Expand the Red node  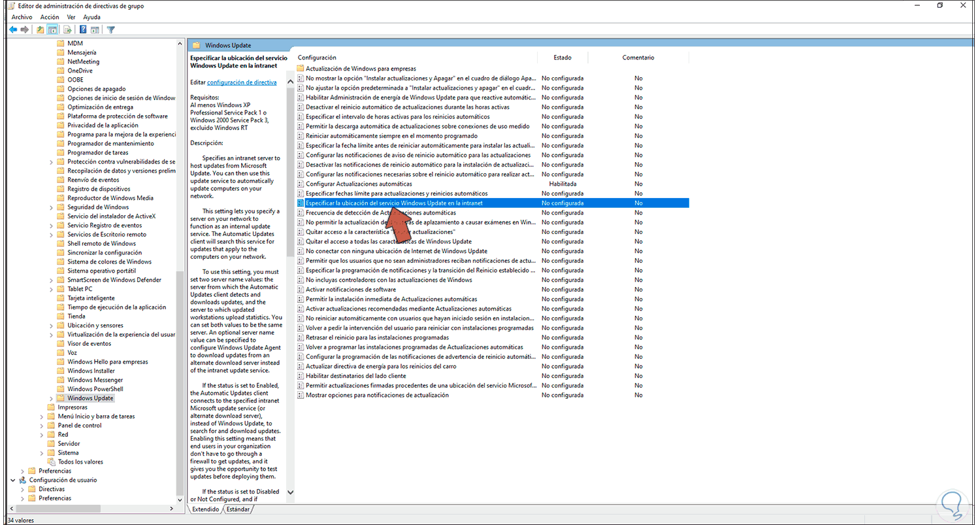pyautogui.click(x=42, y=435)
